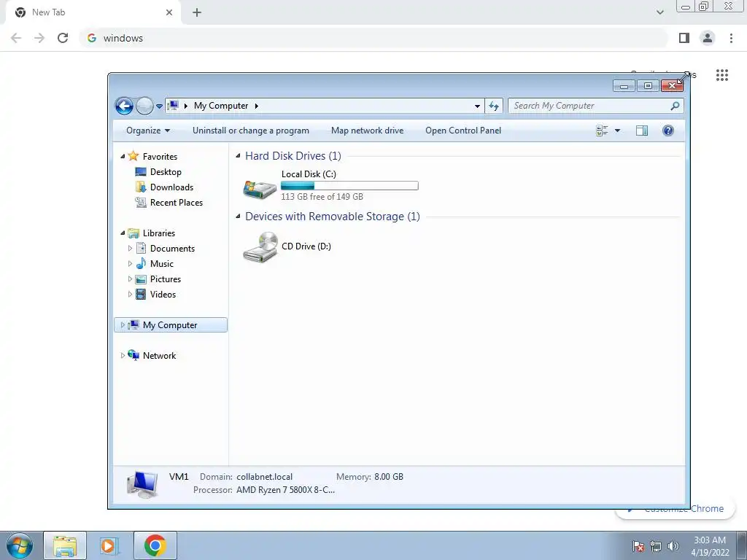Select Downloads in Favorites
The image size is (747, 560).
171,187
